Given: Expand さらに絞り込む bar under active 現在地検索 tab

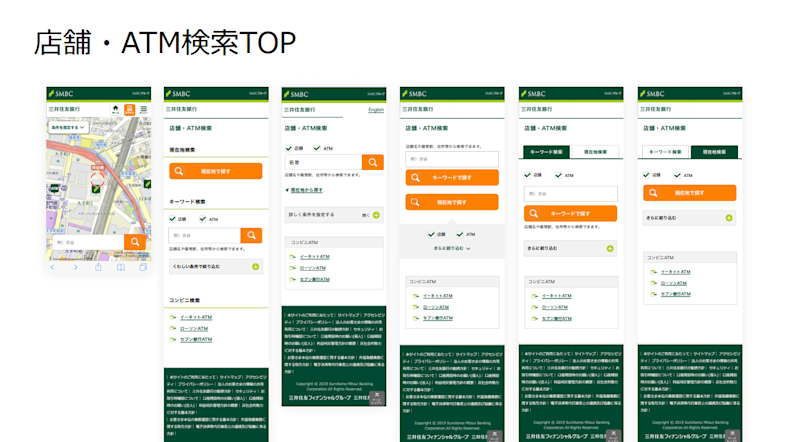Looking at the screenshot, I should click(x=690, y=218).
